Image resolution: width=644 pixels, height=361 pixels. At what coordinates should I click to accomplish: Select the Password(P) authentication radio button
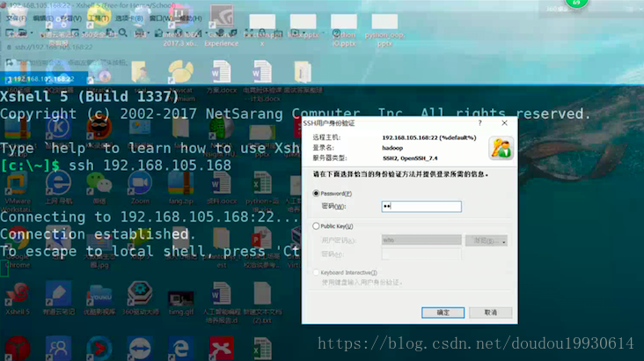(x=316, y=193)
